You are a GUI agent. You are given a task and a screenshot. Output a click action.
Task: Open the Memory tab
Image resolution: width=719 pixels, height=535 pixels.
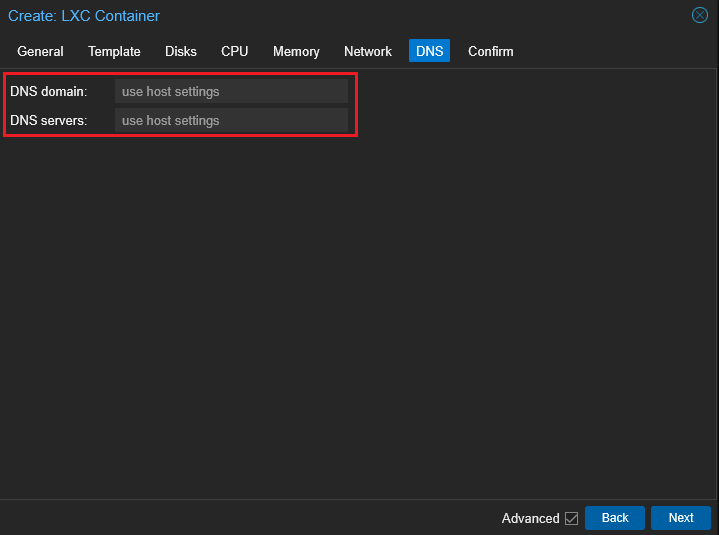[x=296, y=51]
